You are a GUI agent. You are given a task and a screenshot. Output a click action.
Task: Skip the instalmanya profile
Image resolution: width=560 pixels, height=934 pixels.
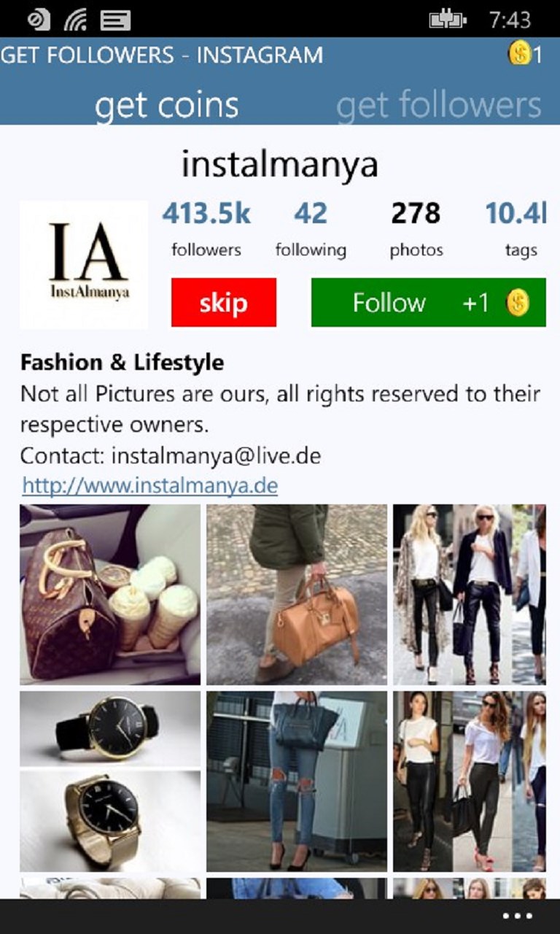pos(224,302)
